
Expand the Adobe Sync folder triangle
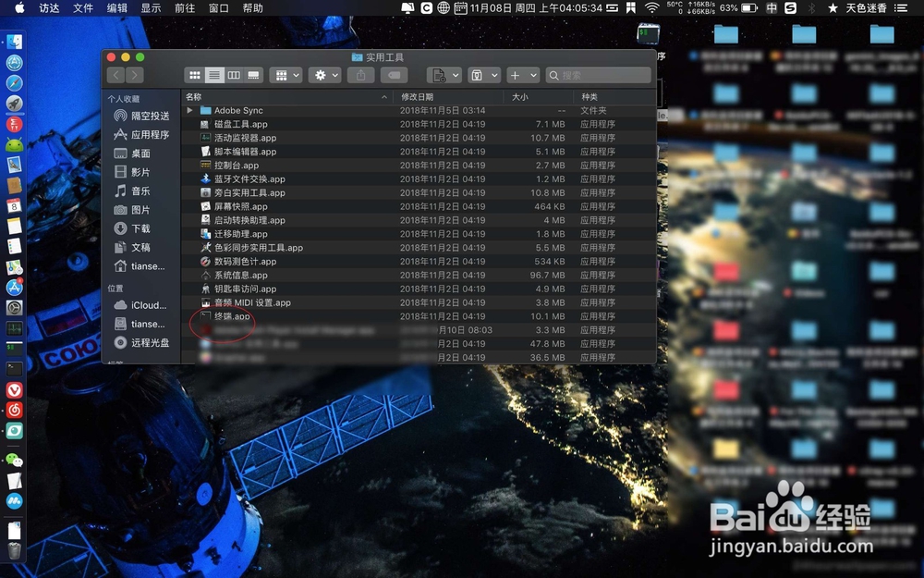(189, 110)
